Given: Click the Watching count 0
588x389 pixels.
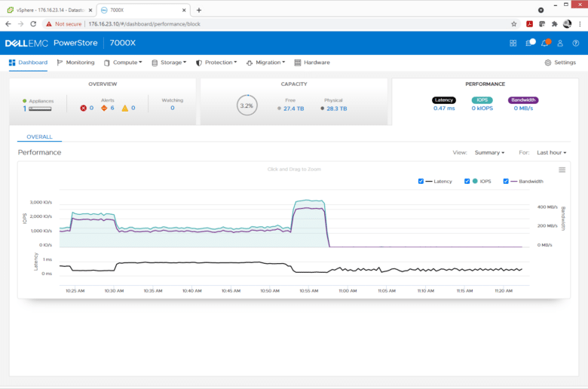Looking at the screenshot, I should (x=173, y=108).
